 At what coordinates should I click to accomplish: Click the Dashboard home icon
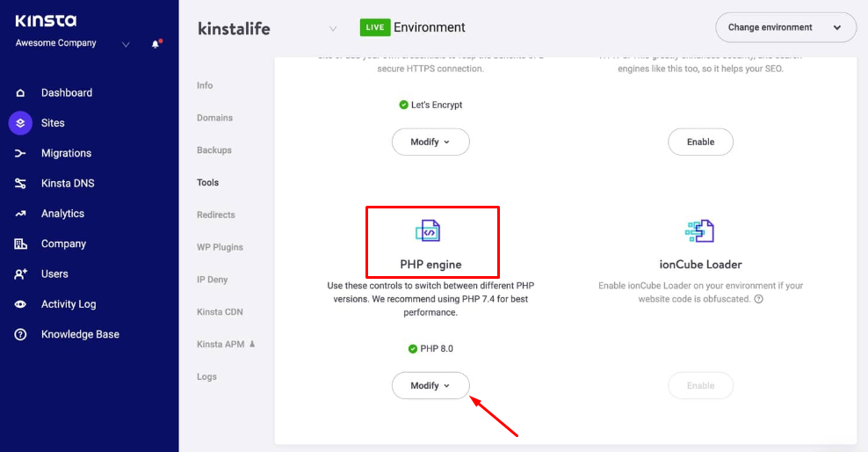point(20,93)
